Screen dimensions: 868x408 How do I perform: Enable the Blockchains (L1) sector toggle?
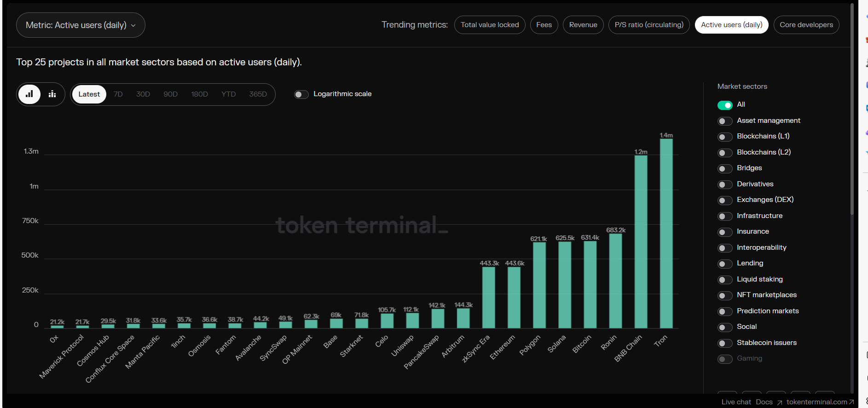pos(725,137)
